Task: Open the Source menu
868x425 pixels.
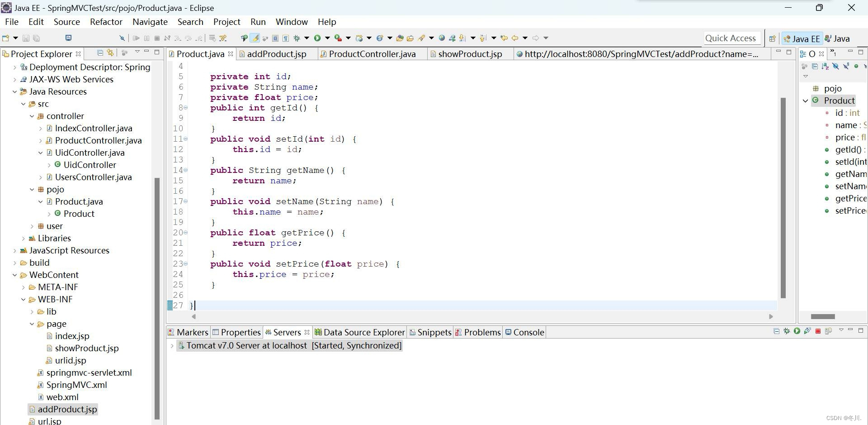Action: tap(67, 22)
